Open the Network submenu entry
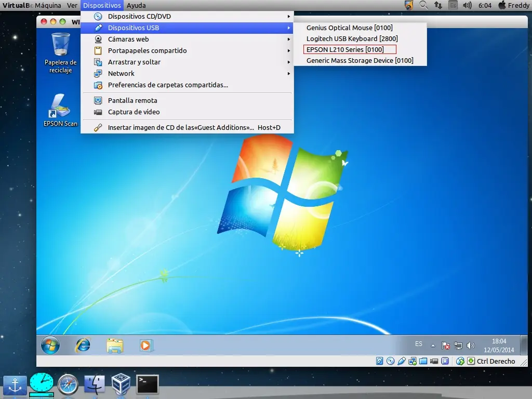 (x=187, y=74)
